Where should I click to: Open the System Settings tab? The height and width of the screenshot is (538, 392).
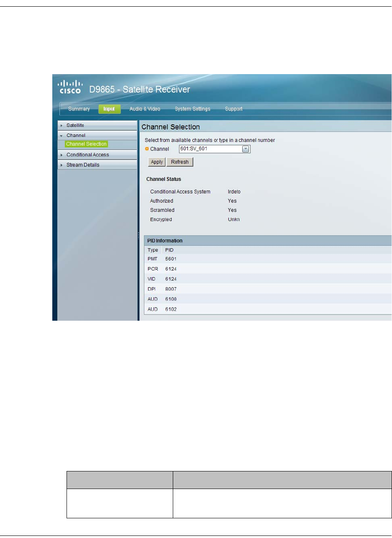[x=192, y=109]
